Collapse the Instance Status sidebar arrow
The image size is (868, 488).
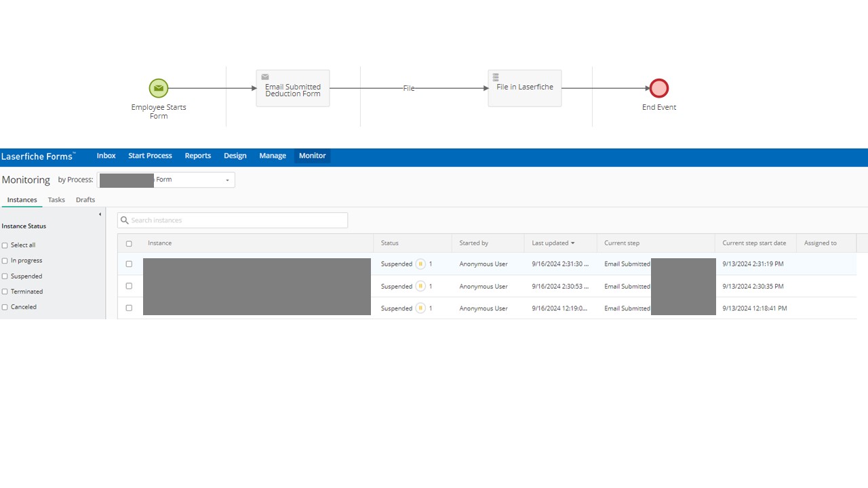click(100, 215)
